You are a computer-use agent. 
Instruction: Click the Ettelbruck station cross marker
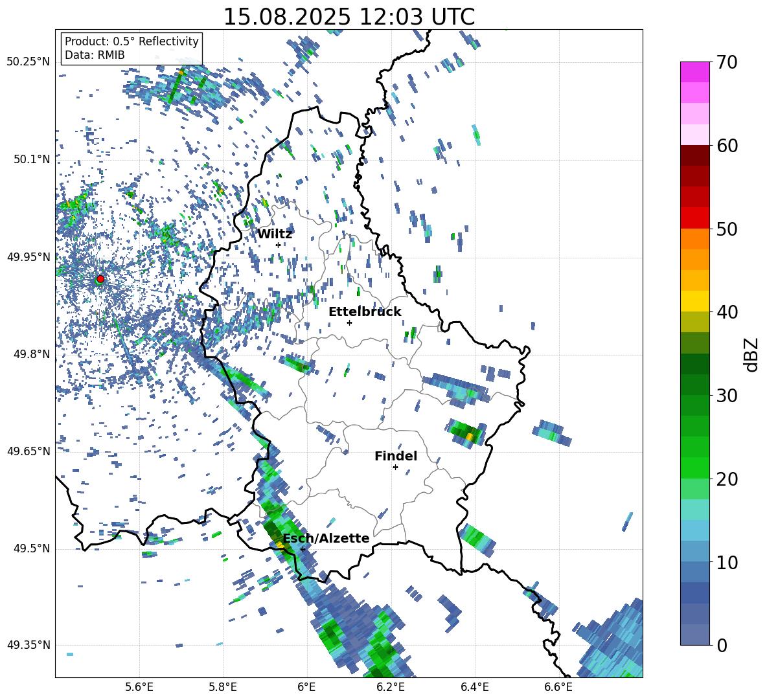click(x=349, y=322)
